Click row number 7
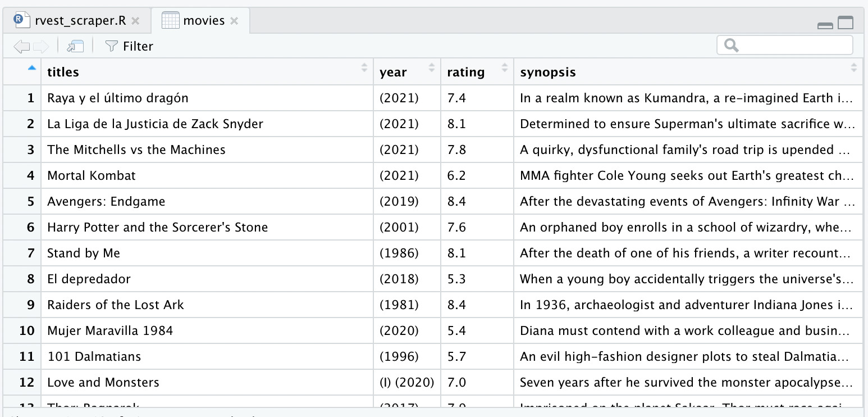The image size is (868, 417). pyautogui.click(x=22, y=253)
